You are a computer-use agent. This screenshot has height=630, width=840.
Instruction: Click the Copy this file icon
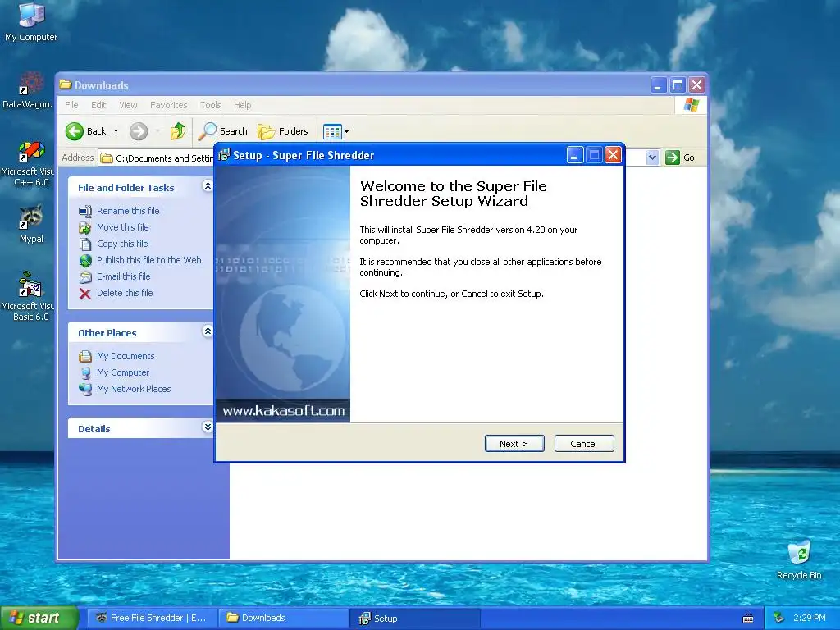85,244
